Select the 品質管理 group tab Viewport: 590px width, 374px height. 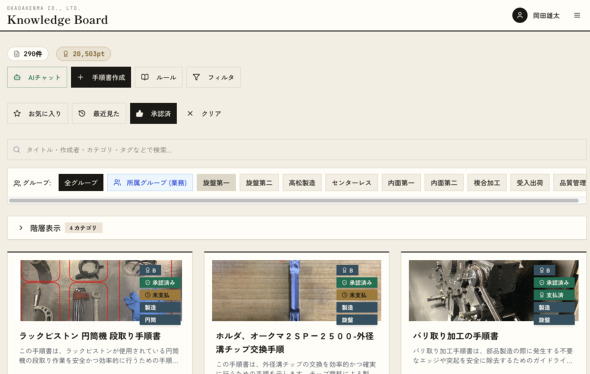click(570, 182)
